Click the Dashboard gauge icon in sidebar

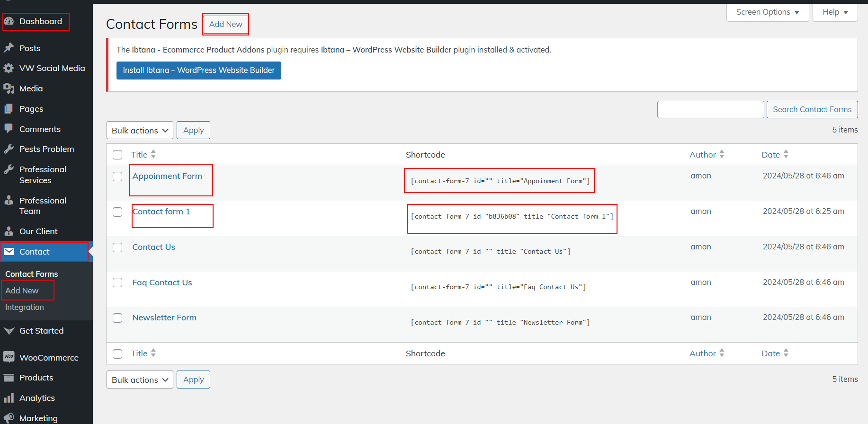9,21
